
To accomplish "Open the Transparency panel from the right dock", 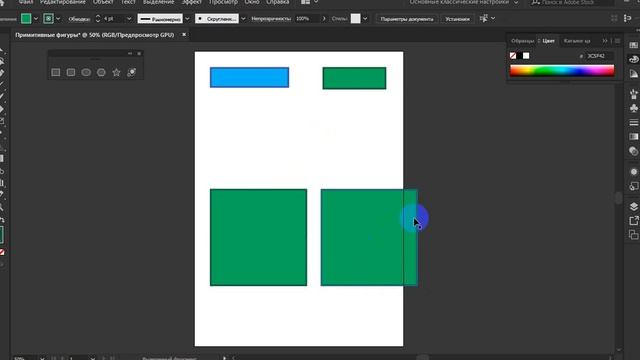I will pyautogui.click(x=633, y=151).
